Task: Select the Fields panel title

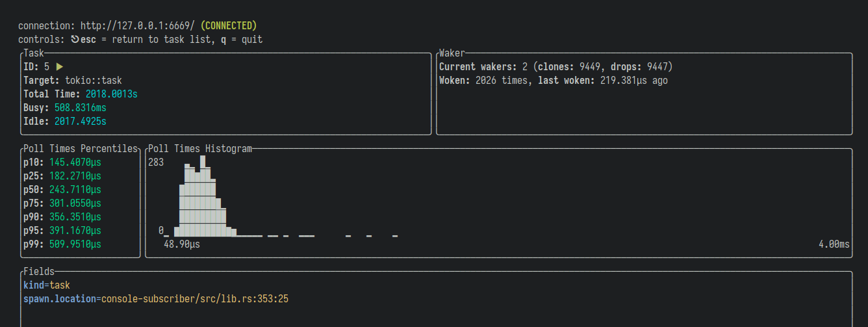Action: click(x=39, y=272)
